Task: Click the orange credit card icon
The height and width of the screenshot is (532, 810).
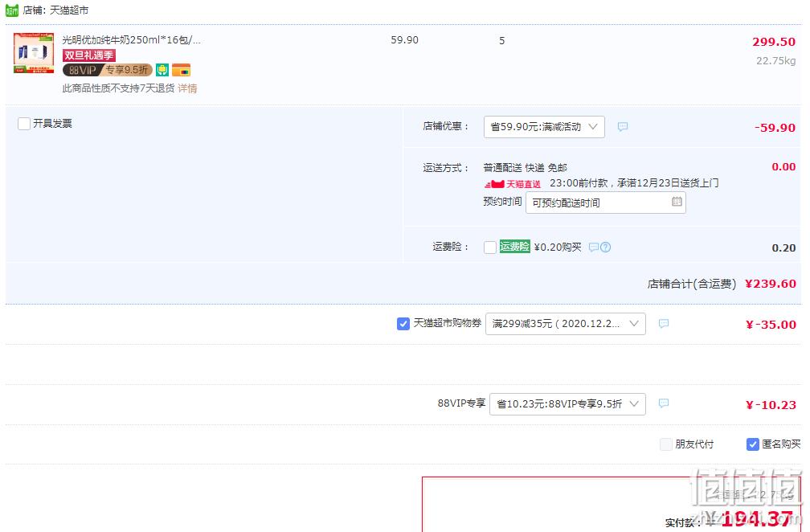Action: click(182, 70)
